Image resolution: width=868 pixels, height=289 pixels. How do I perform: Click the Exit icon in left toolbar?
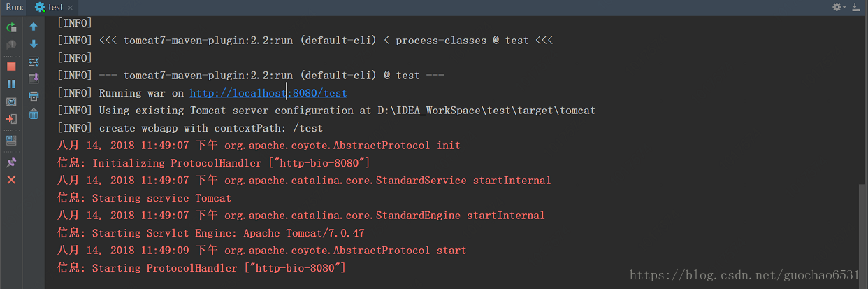tap(11, 119)
